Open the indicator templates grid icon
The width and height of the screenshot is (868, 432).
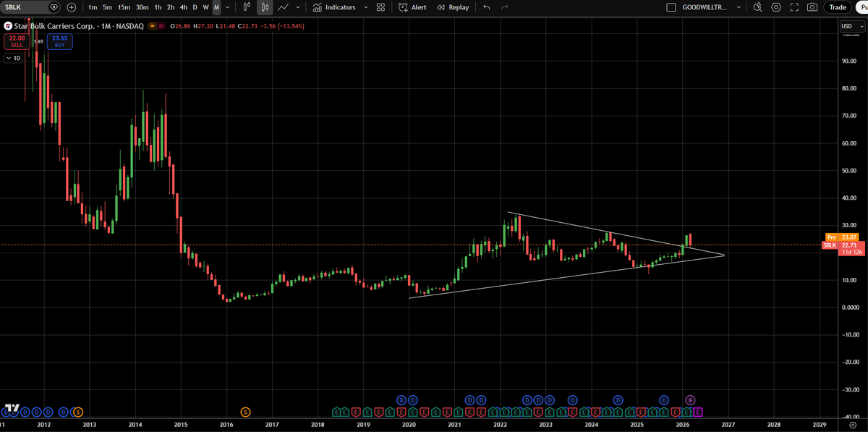(380, 7)
